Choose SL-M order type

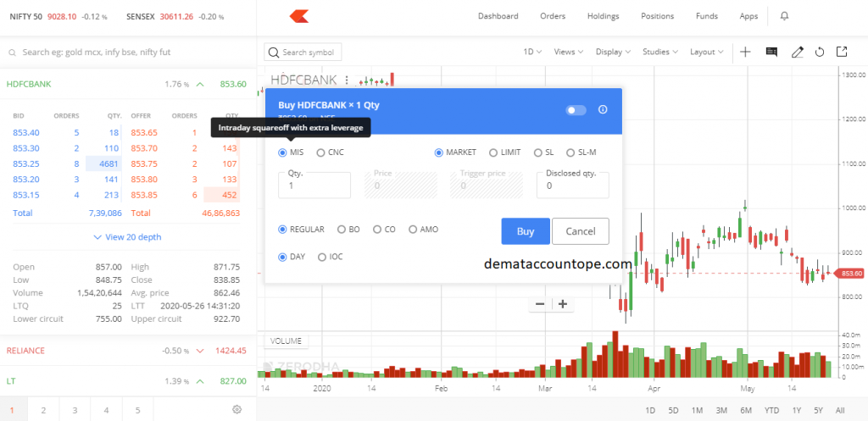[x=570, y=152]
